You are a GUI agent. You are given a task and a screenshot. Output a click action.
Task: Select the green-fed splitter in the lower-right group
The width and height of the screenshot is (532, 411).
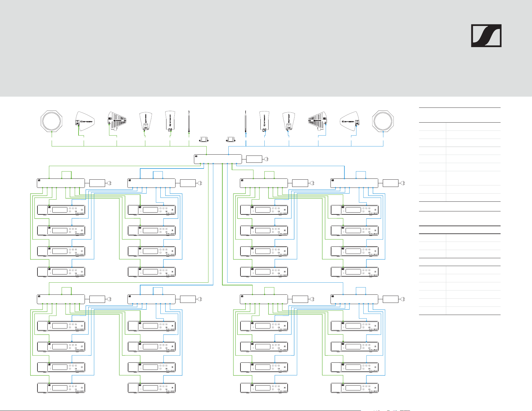pos(264,299)
